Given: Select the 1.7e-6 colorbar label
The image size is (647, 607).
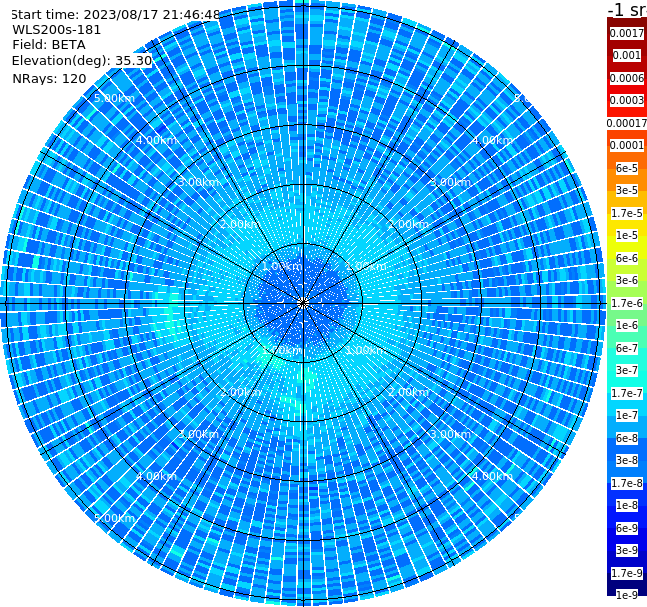Looking at the screenshot, I should pyautogui.click(x=627, y=303).
